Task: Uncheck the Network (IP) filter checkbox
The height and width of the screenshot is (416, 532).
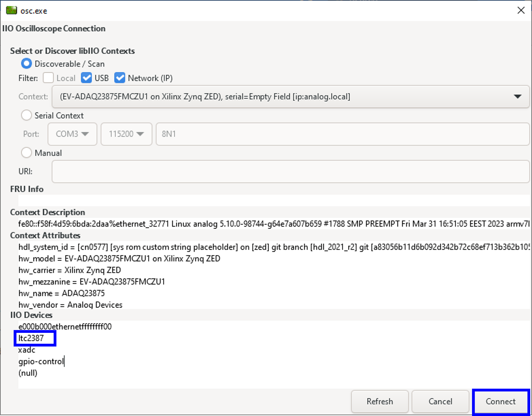Action: coord(120,78)
